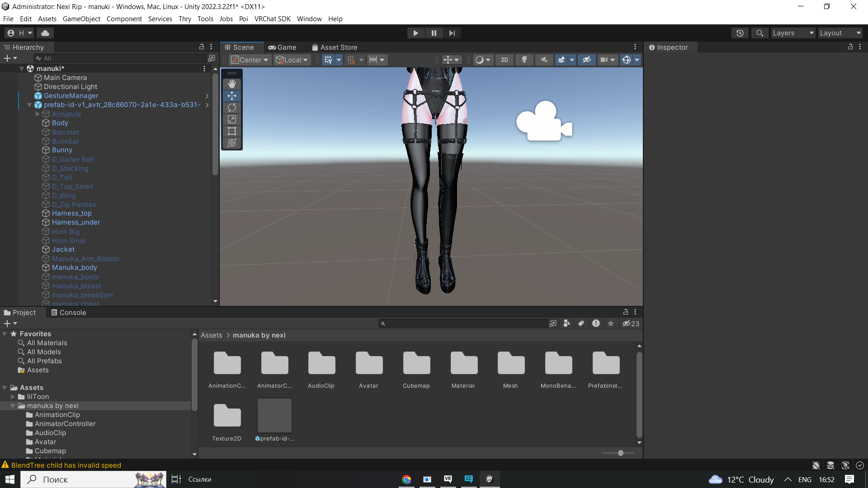Screen dimensions: 868x488
Task: Open the Poi menu
Action: (243, 19)
